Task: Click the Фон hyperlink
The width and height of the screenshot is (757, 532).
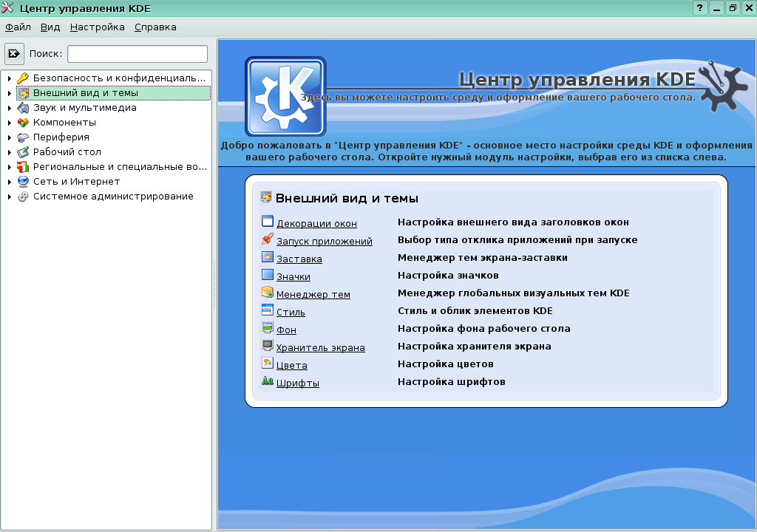Action: tap(286, 328)
